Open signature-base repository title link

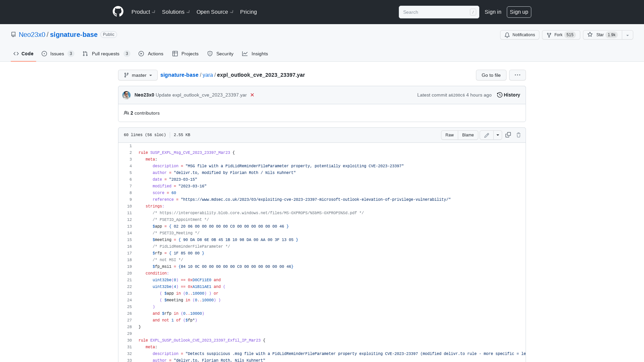(74, 35)
